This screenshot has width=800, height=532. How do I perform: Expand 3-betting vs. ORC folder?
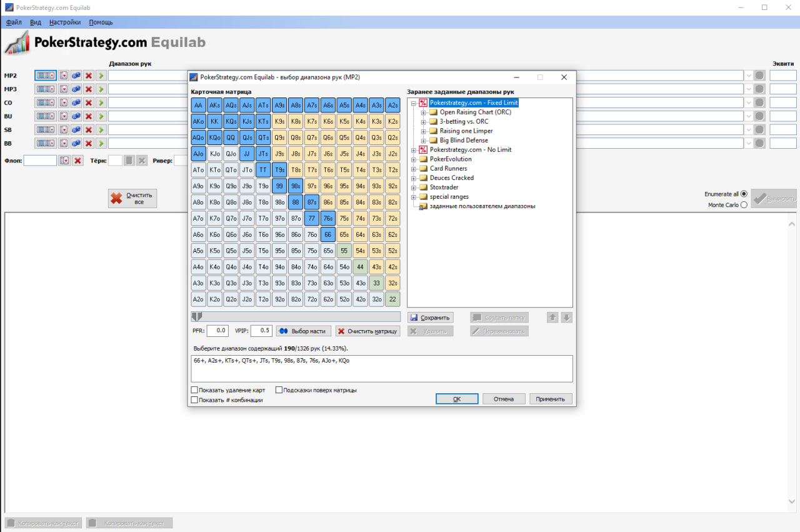tap(424, 122)
